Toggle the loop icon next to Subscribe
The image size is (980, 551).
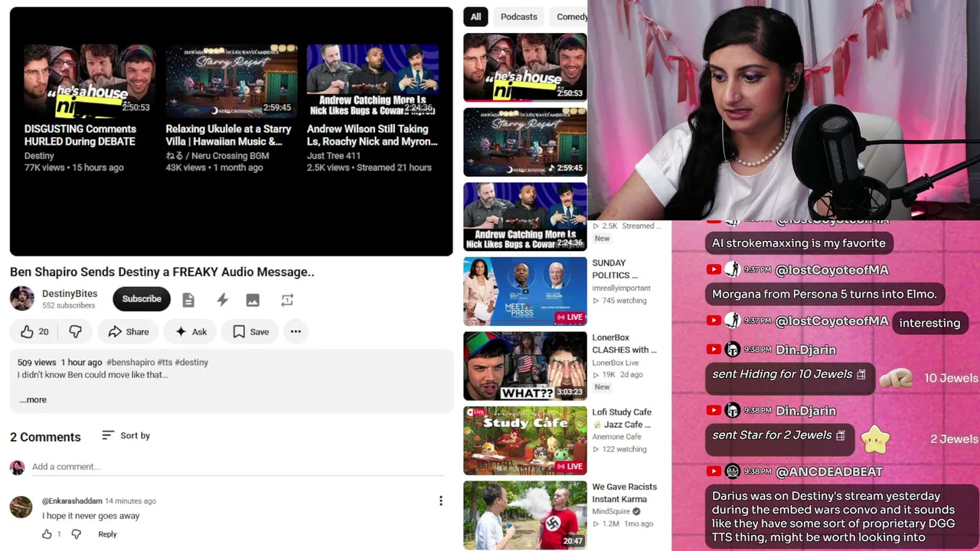(x=287, y=300)
